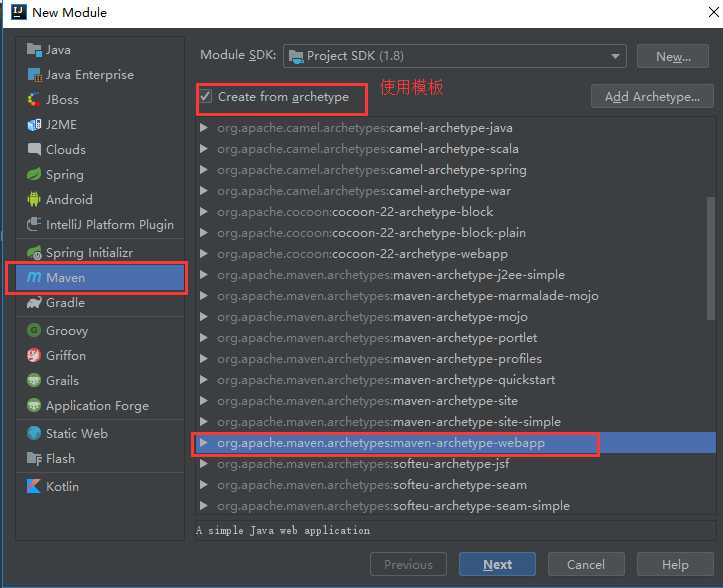Click Add Archetype button
This screenshot has height=588, width=723.
(x=652, y=96)
